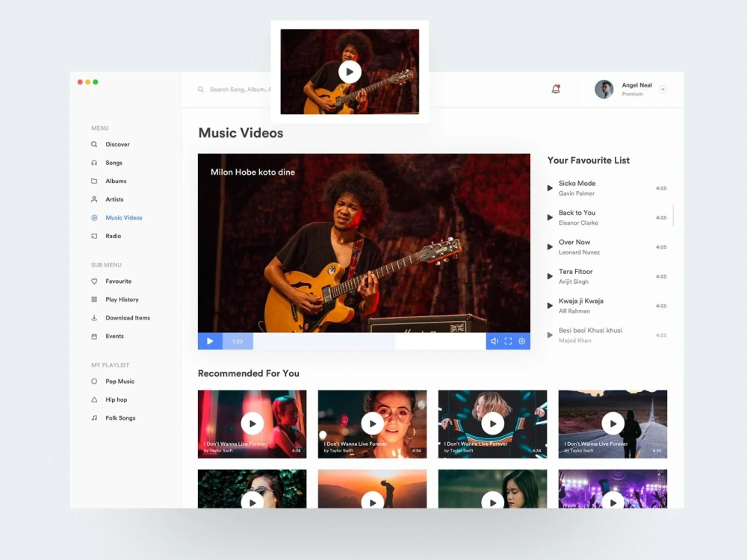Open video player settings gear
The image size is (747, 560).
tap(521, 341)
